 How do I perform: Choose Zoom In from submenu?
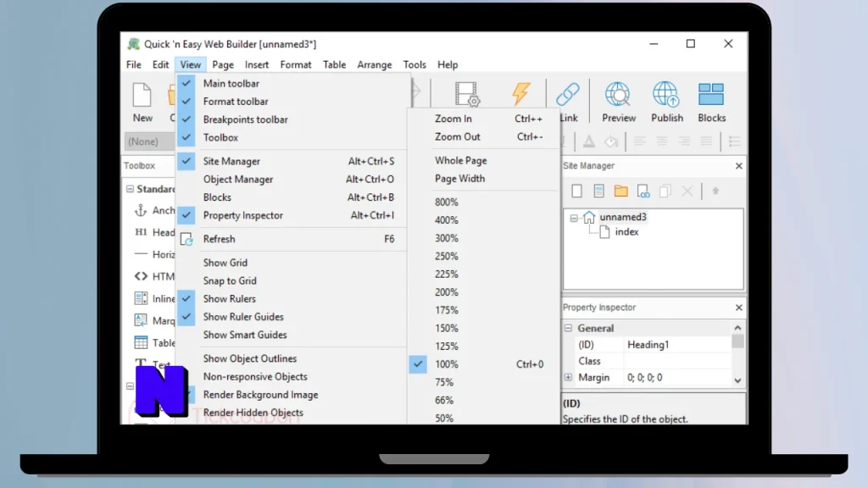pyautogui.click(x=483, y=119)
